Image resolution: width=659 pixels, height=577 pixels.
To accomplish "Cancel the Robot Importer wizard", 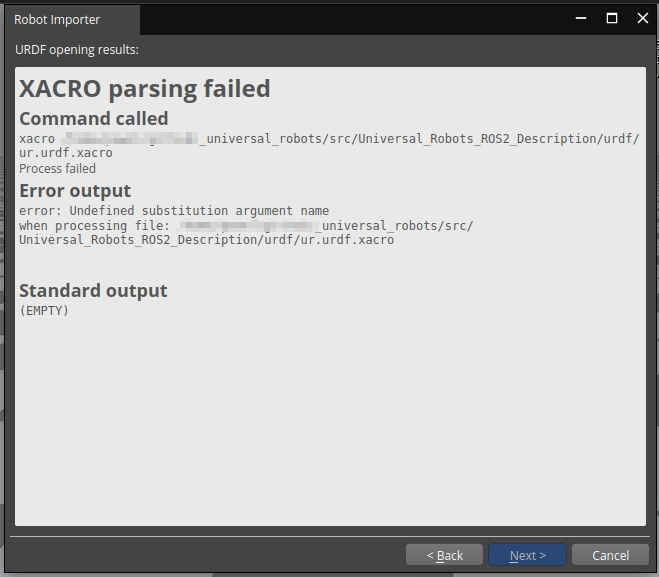I will point(610,555).
